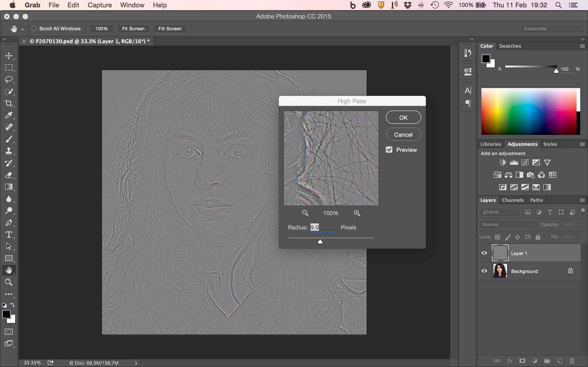Screen dimensions: 588x367
Task: Open the Essentials workspace dropdown
Action: click(552, 29)
